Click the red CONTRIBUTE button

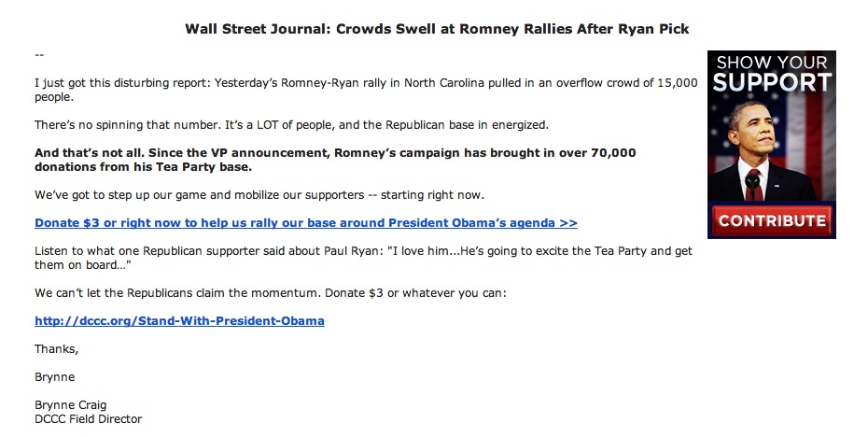click(772, 220)
